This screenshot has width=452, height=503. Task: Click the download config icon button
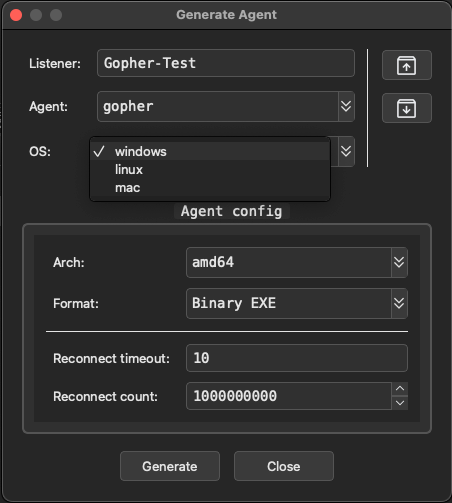(x=407, y=108)
